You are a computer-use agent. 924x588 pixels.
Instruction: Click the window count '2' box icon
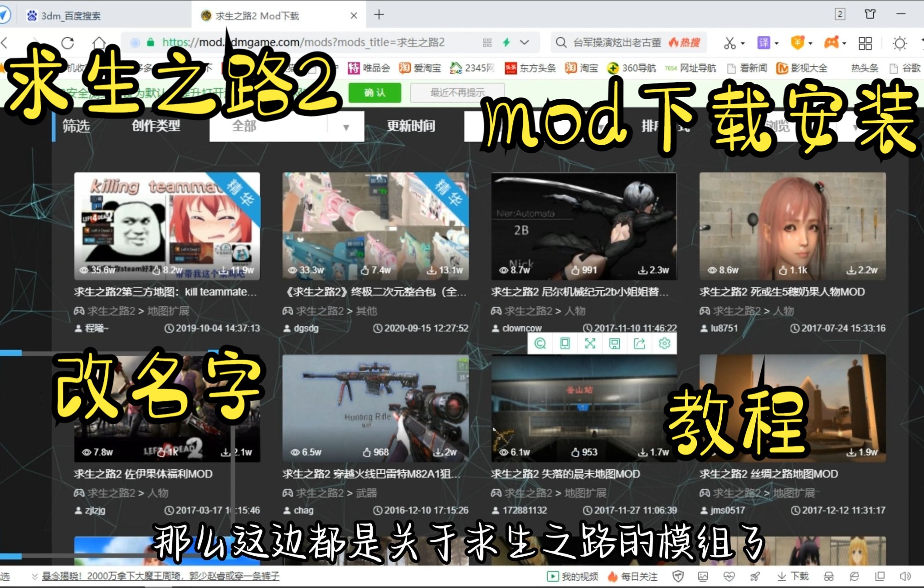click(840, 14)
